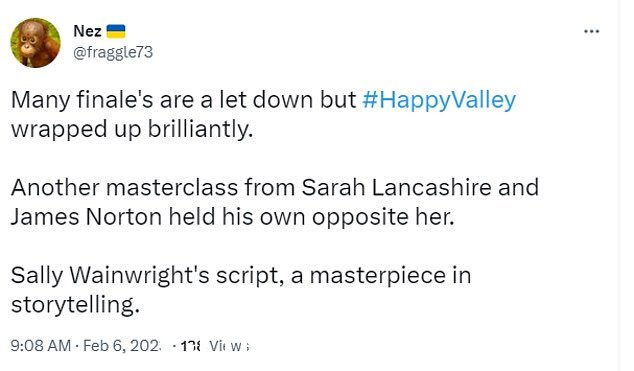The height and width of the screenshot is (371, 634).
Task: Click the Ukraine flag emoji beside Nez
Action: point(116,31)
